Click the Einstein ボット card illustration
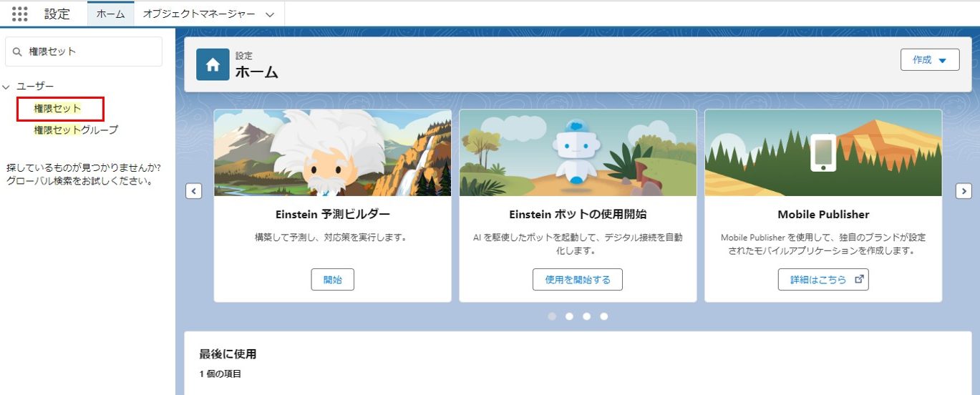This screenshot has width=980, height=395. coord(578,152)
